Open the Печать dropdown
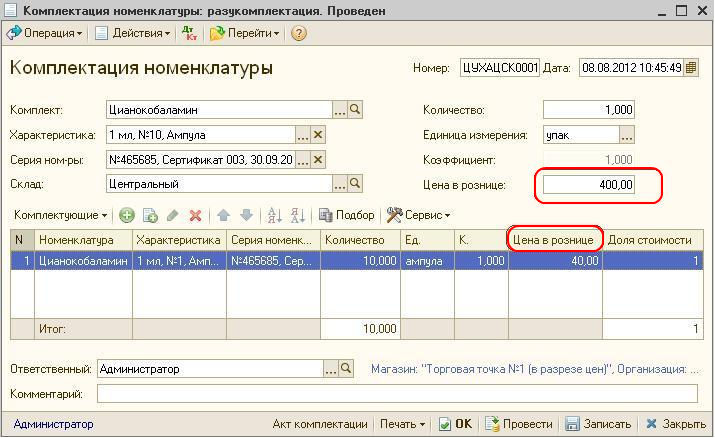Image resolution: width=715 pixels, height=438 pixels. [x=402, y=424]
